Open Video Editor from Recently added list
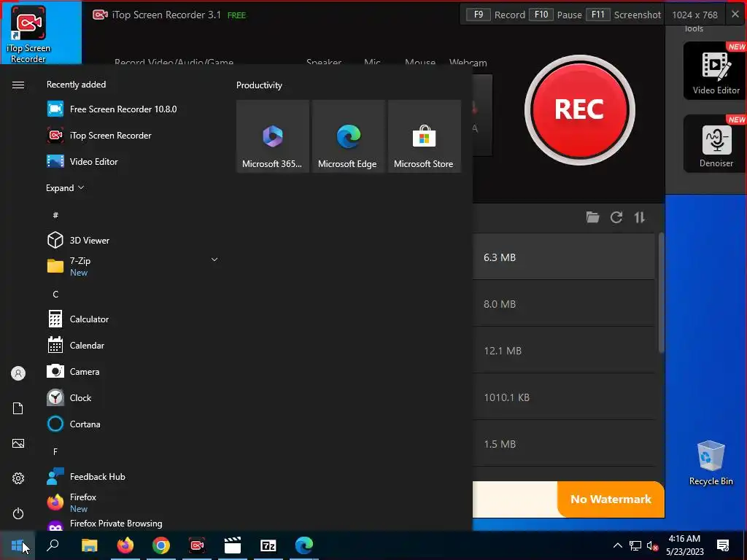This screenshot has width=747, height=560. [133, 161]
